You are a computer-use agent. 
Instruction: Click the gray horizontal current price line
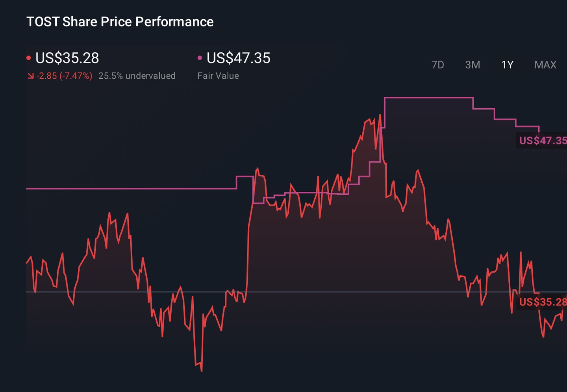pyautogui.click(x=315, y=292)
